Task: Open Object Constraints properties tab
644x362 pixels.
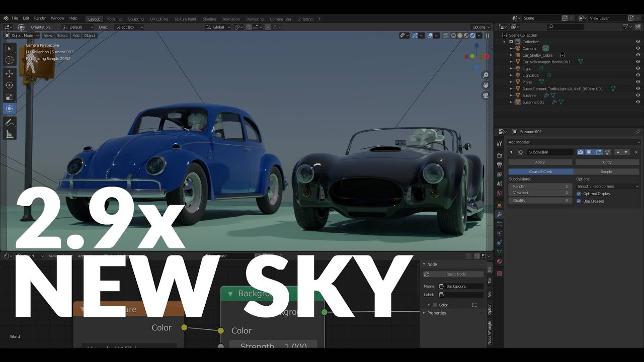Action: coord(499,243)
